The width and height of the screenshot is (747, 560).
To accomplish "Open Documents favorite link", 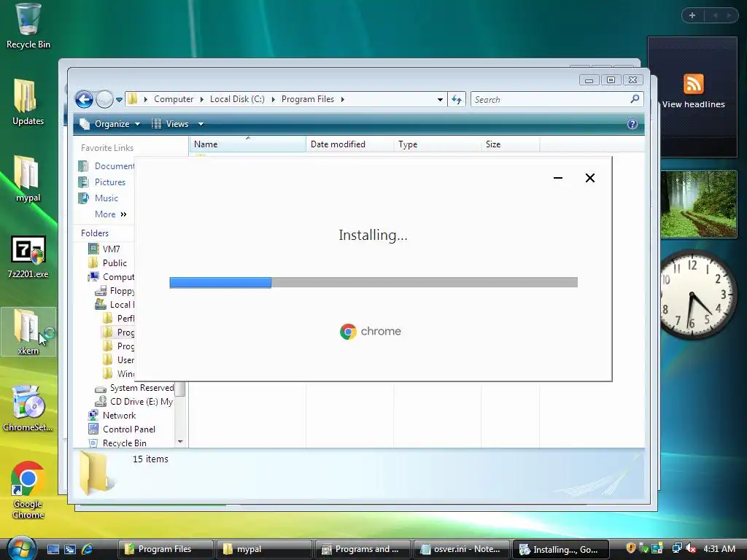I will [x=107, y=166].
